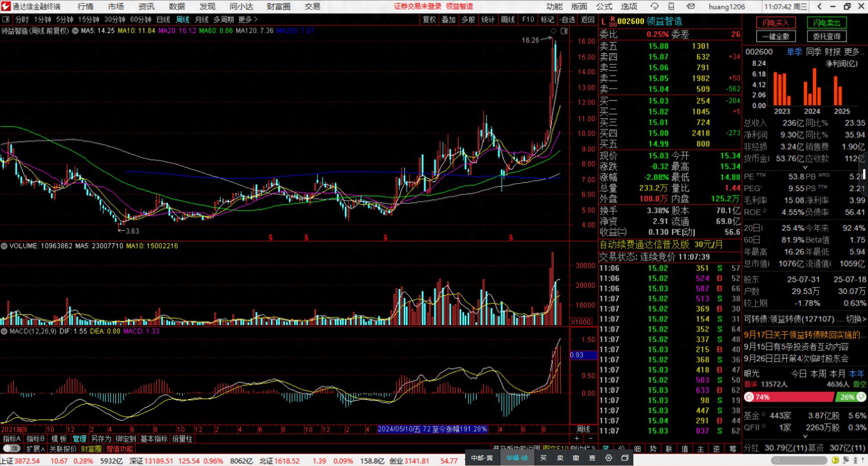Toggle the 弹 popup switch
The height and width of the screenshot is (466, 868).
(x=12, y=448)
